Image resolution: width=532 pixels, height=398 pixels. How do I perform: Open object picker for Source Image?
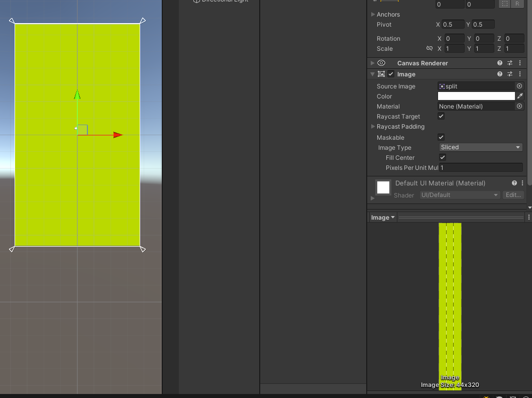519,86
